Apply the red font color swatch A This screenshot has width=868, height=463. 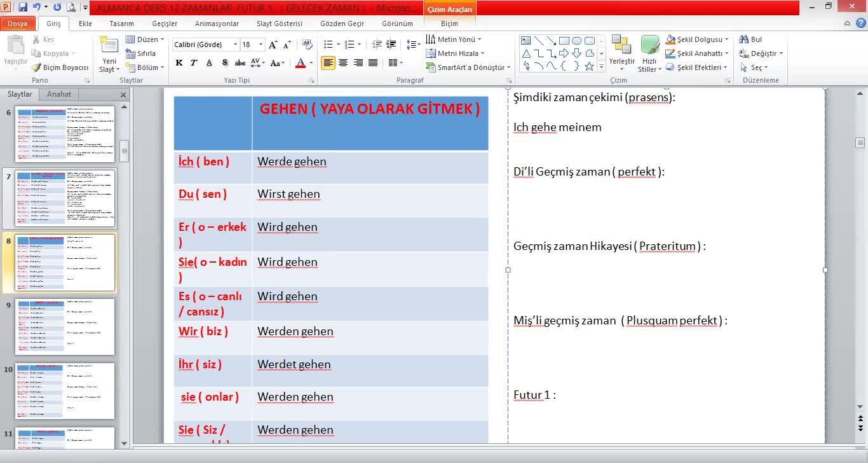tap(301, 63)
